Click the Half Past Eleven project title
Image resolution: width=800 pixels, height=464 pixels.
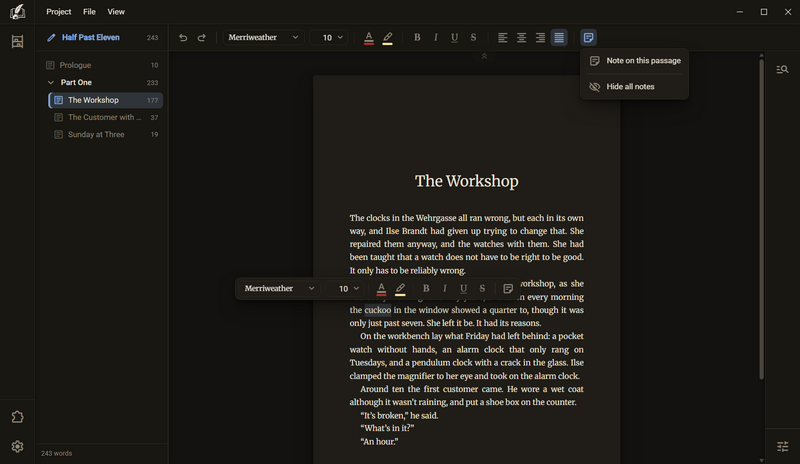91,38
